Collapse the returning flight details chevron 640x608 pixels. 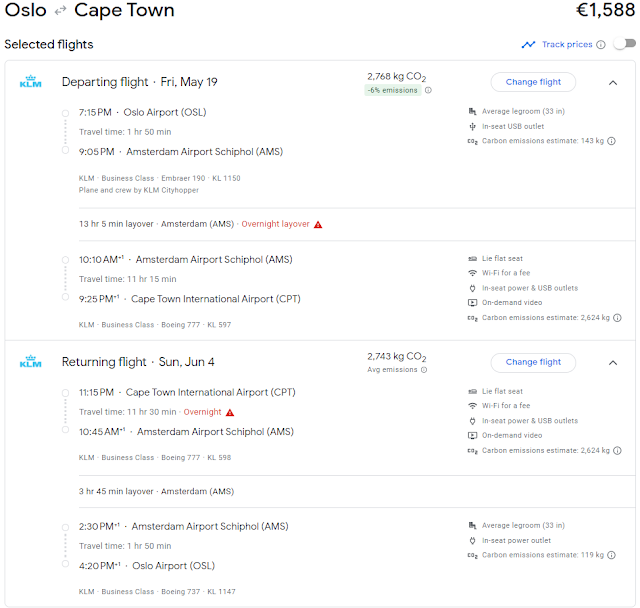click(613, 363)
